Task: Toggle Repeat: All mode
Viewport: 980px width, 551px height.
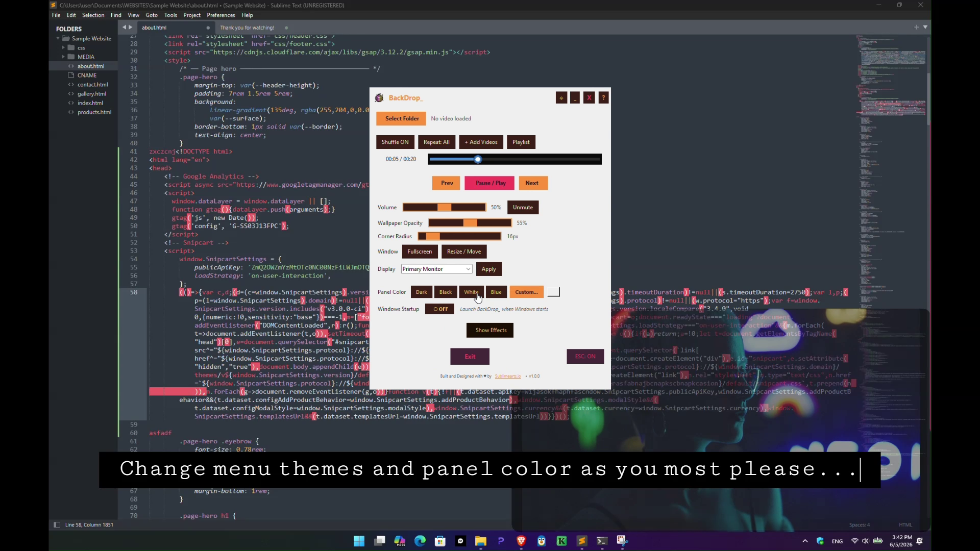Action: [436, 142]
